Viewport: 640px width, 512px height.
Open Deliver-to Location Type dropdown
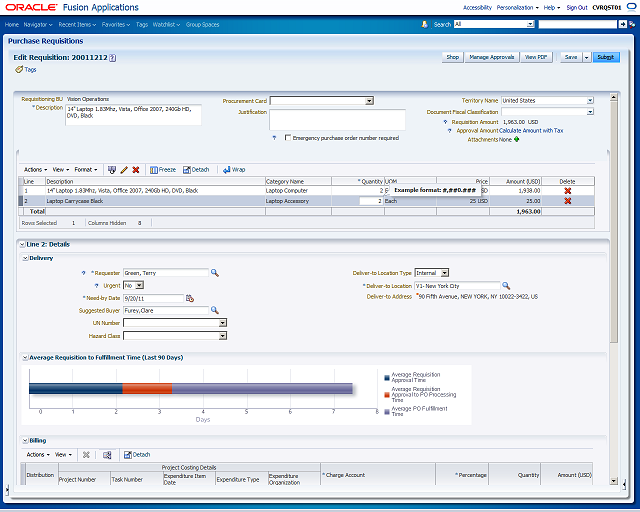tap(445, 273)
